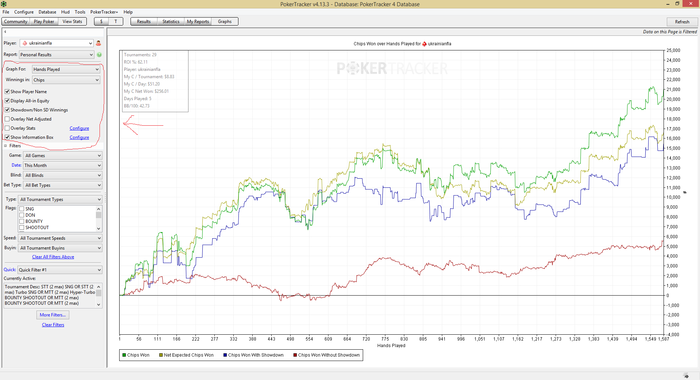Click the red Chips Won Without Showdown legend marker

coord(295,355)
